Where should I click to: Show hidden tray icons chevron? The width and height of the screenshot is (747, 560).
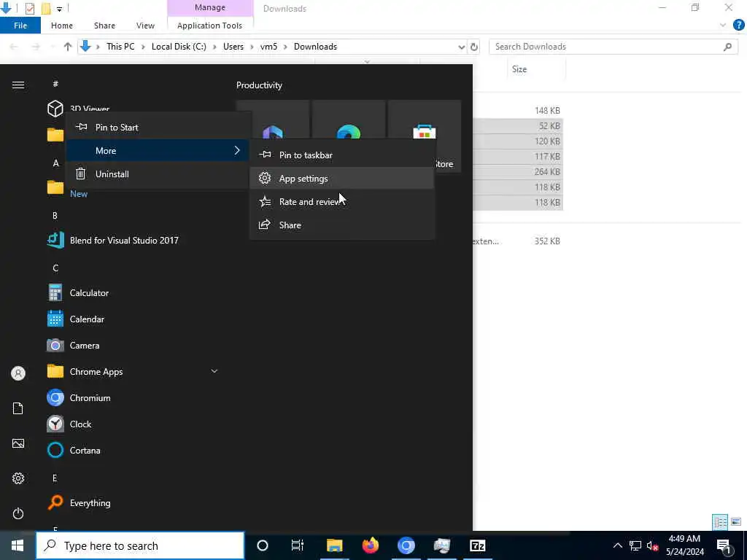point(617,545)
